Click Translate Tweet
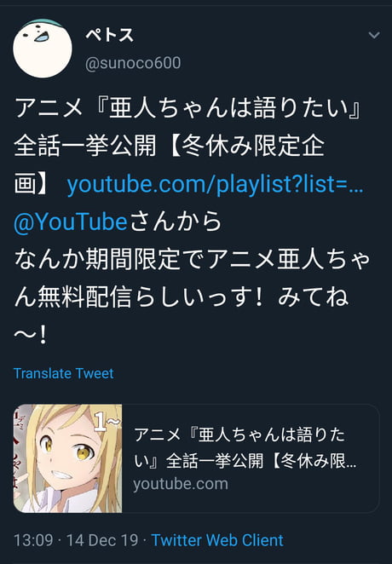 coord(64,373)
